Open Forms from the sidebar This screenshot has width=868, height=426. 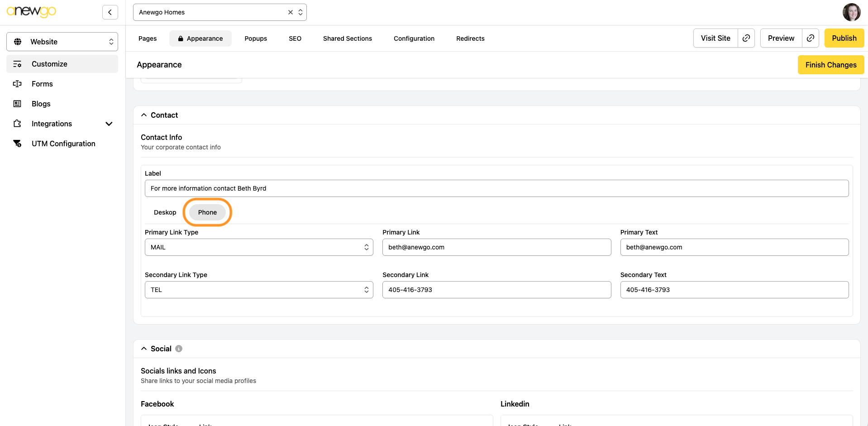pyautogui.click(x=42, y=84)
